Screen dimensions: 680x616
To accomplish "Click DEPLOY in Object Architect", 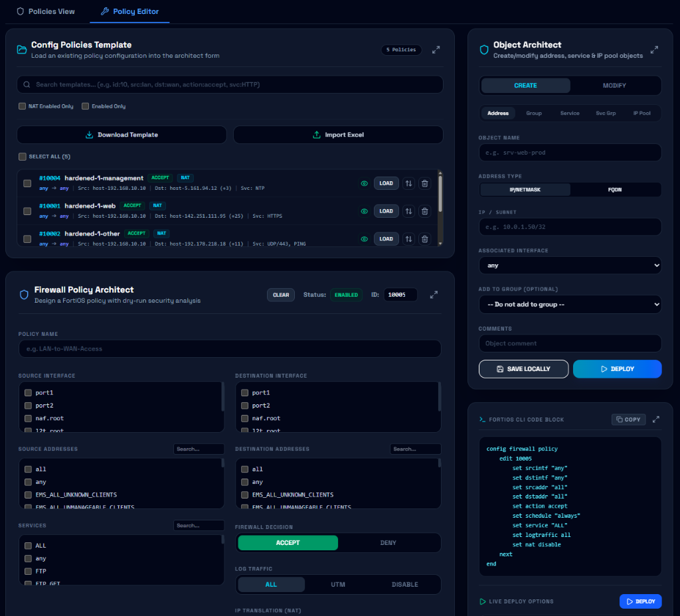I will click(617, 369).
